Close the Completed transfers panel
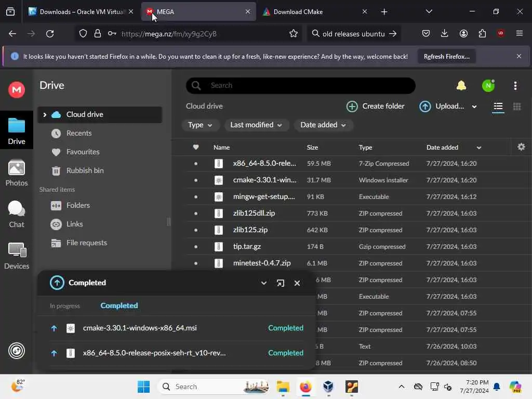 click(297, 283)
